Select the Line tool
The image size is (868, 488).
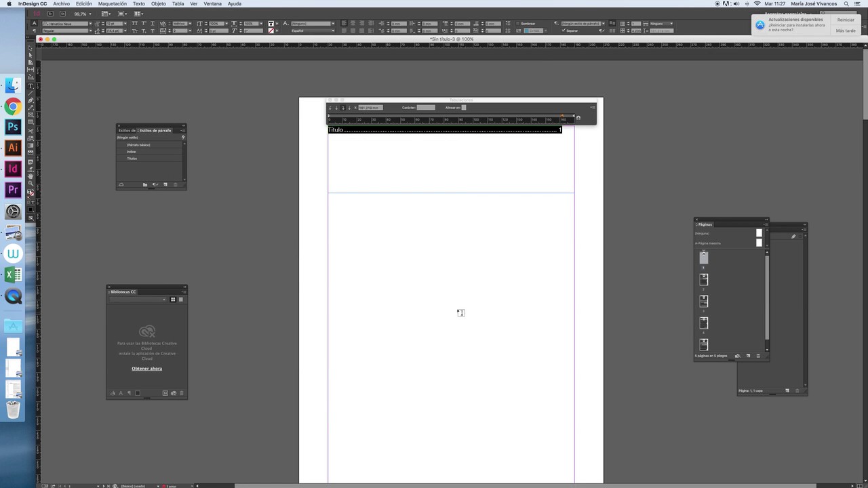pyautogui.click(x=31, y=93)
